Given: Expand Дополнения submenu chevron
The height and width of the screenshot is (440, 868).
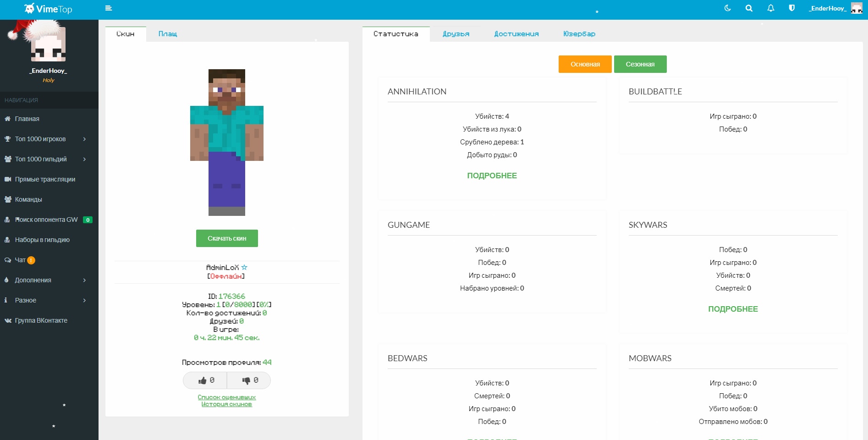Looking at the screenshot, I should coord(85,280).
